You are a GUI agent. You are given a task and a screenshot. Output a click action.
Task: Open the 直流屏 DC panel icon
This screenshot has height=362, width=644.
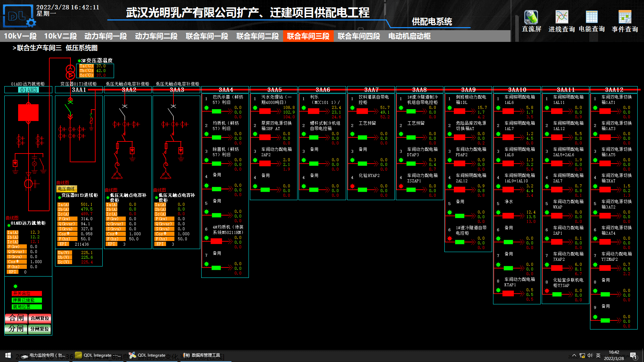pyautogui.click(x=531, y=17)
